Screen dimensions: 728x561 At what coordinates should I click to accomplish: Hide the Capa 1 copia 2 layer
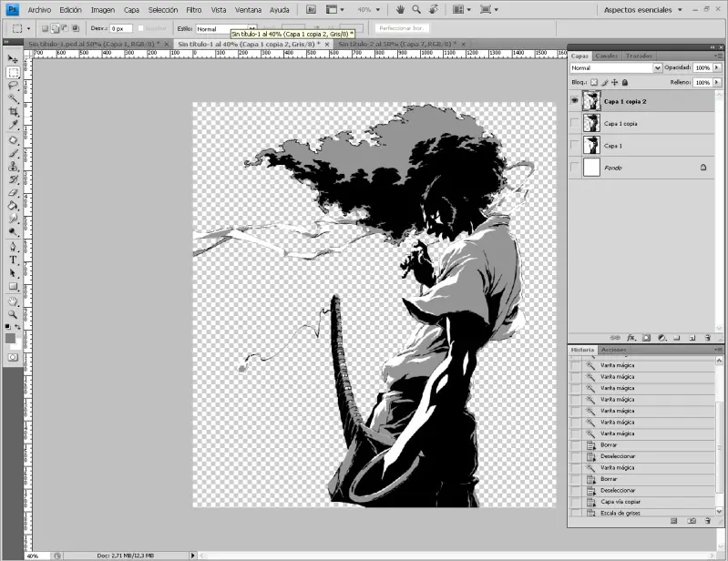[575, 101]
